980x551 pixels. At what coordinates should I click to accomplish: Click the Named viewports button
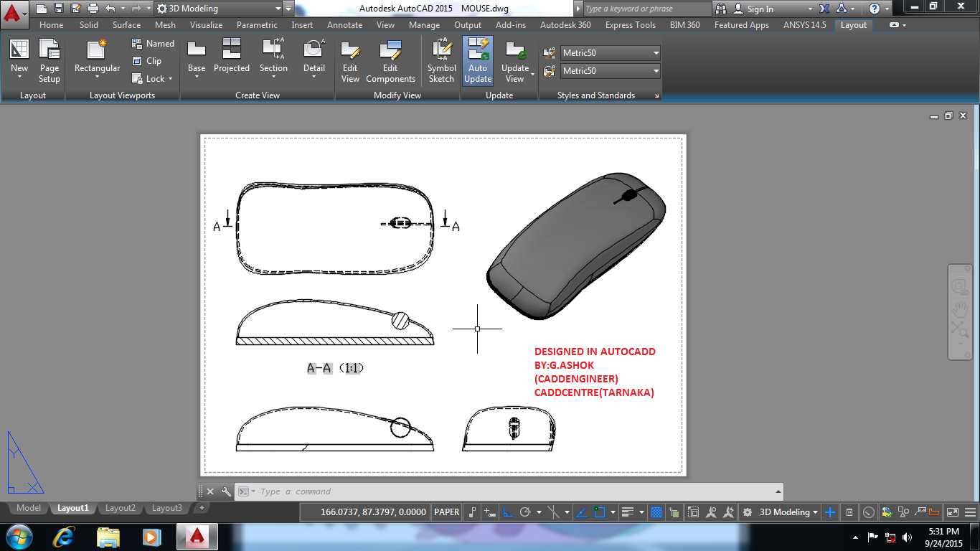153,44
